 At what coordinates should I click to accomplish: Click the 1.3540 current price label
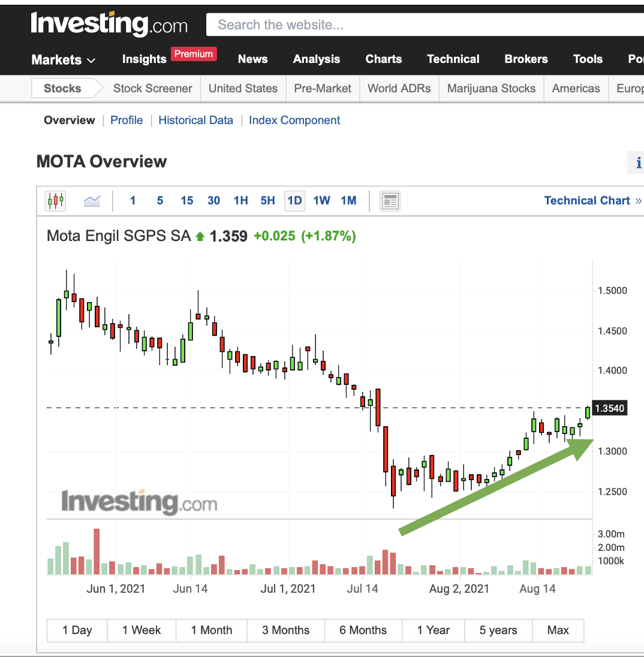610,408
